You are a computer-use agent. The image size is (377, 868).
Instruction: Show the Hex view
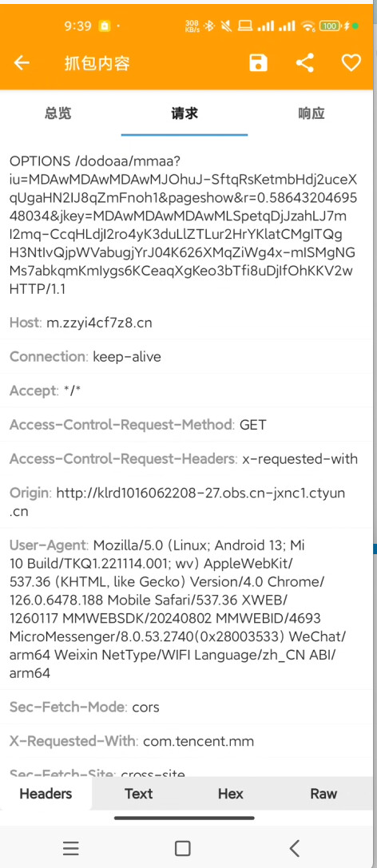pyautogui.click(x=230, y=793)
